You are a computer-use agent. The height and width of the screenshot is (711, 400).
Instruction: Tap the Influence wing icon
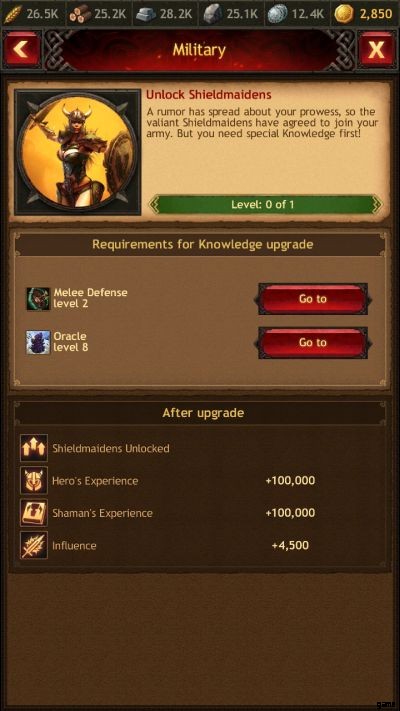(34, 545)
